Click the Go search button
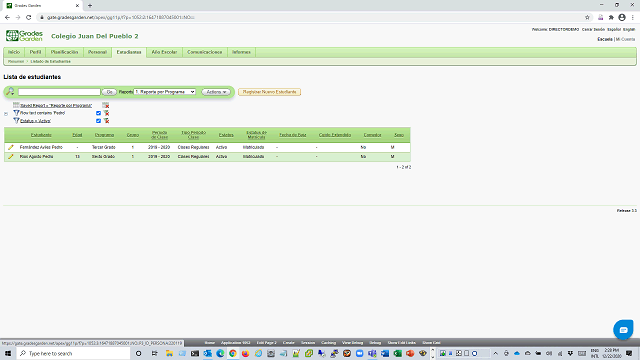 tap(109, 92)
